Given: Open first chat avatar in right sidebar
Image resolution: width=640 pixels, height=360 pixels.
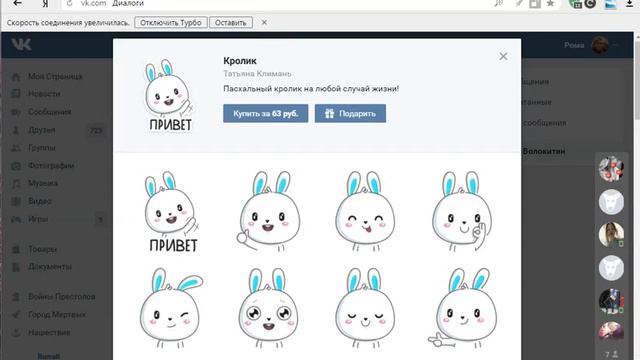Looking at the screenshot, I should coord(611,169).
